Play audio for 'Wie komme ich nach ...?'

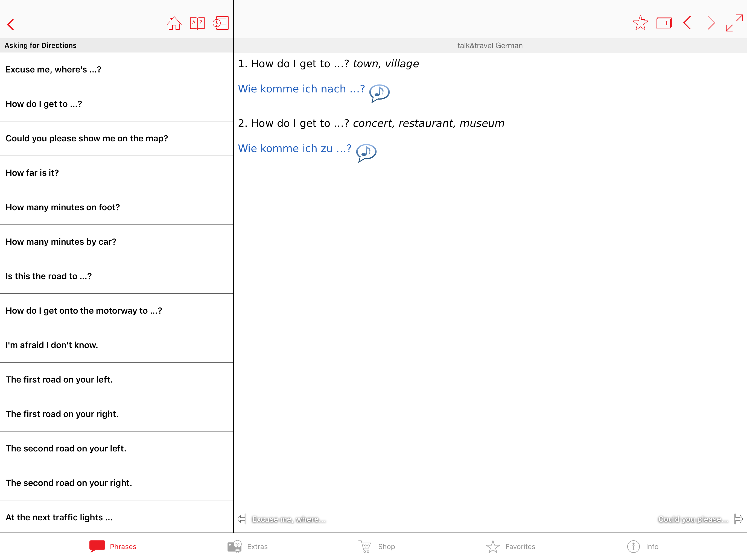tap(379, 92)
